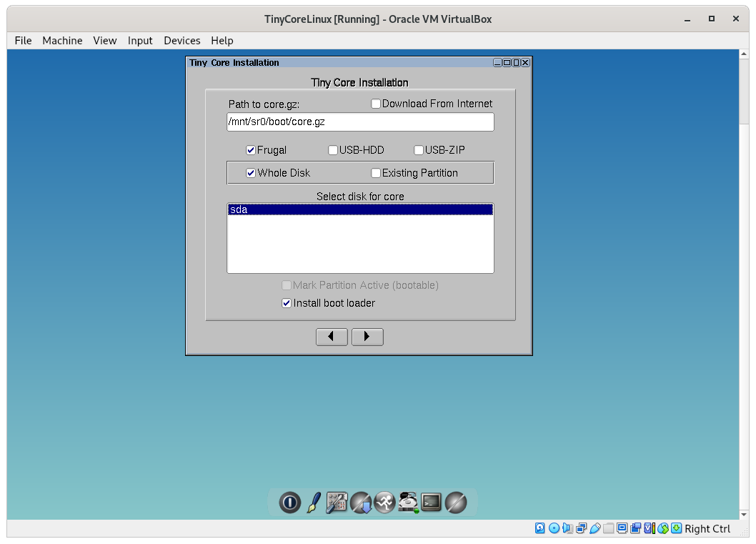Open the Mount Tool hard drive icon
This screenshot has width=756, height=544.
pyautogui.click(x=408, y=503)
